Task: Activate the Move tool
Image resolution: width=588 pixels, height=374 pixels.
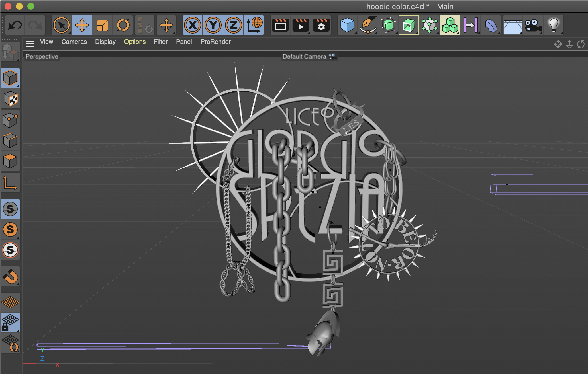Action: click(82, 25)
